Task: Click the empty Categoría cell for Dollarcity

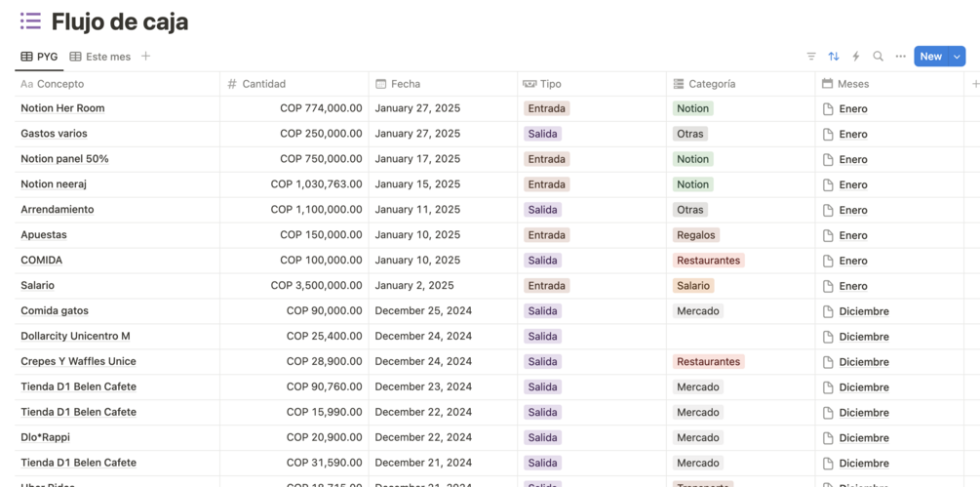Action: click(740, 337)
